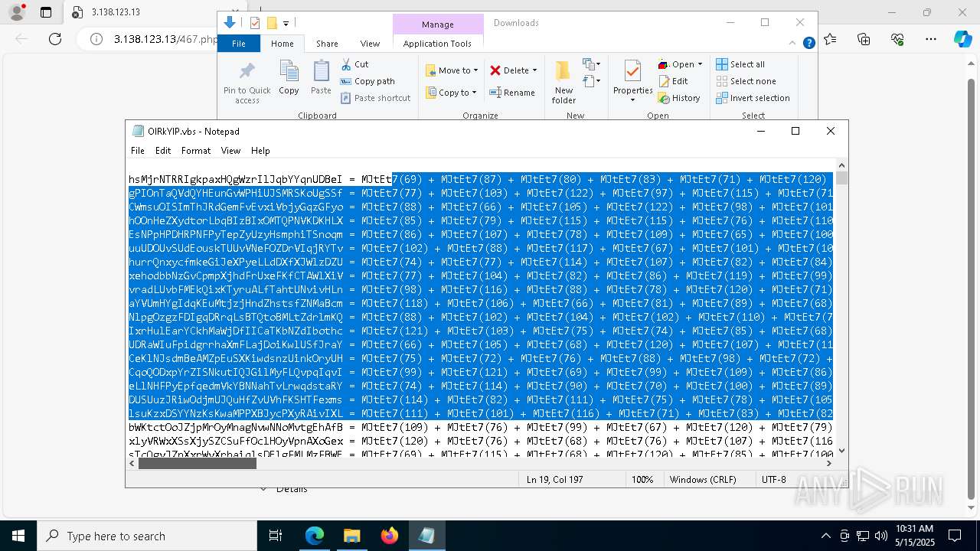Open Notepad Help menu

[x=260, y=151]
